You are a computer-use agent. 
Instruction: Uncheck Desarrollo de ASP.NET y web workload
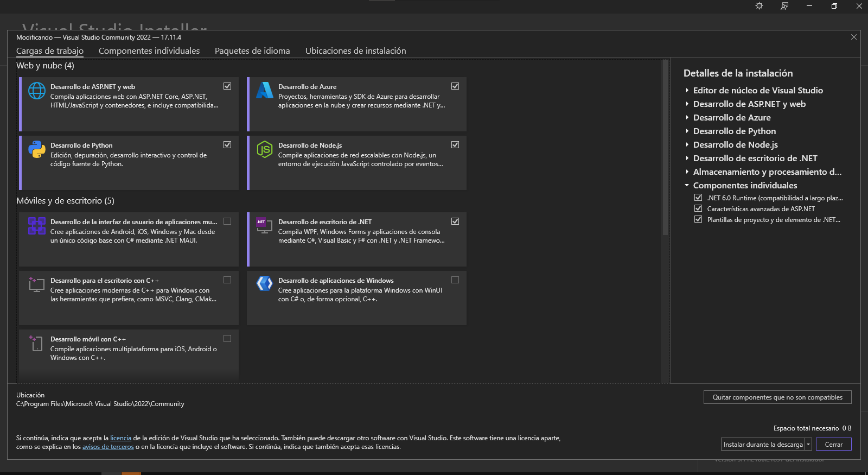click(227, 86)
